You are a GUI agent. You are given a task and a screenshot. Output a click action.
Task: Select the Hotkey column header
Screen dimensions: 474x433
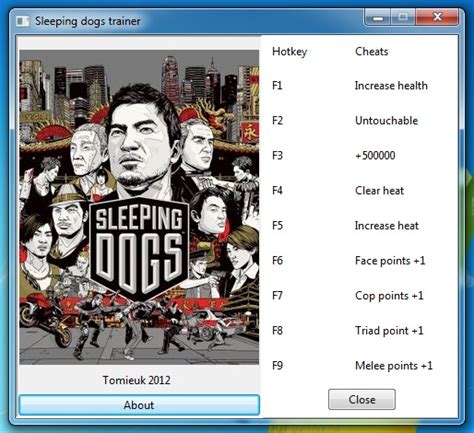pos(289,52)
